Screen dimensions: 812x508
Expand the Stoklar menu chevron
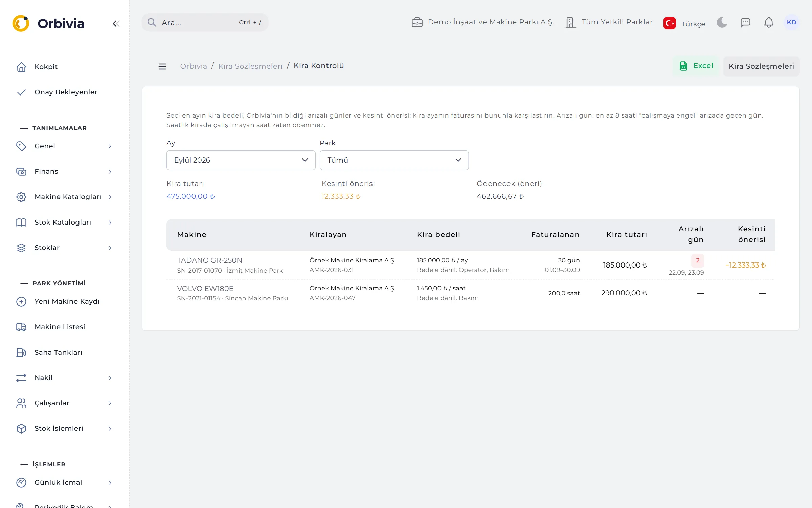point(110,248)
